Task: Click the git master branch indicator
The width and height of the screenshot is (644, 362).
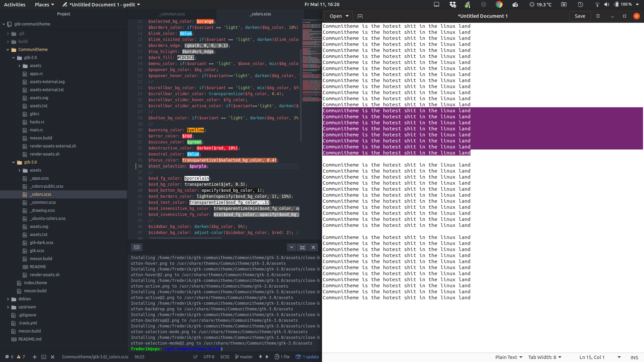Action: tap(244, 357)
